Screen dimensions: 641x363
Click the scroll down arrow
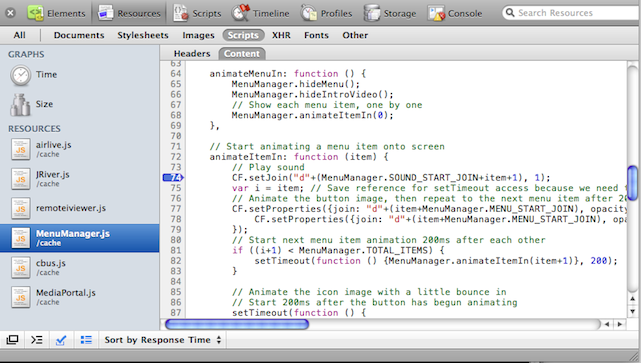click(632, 311)
